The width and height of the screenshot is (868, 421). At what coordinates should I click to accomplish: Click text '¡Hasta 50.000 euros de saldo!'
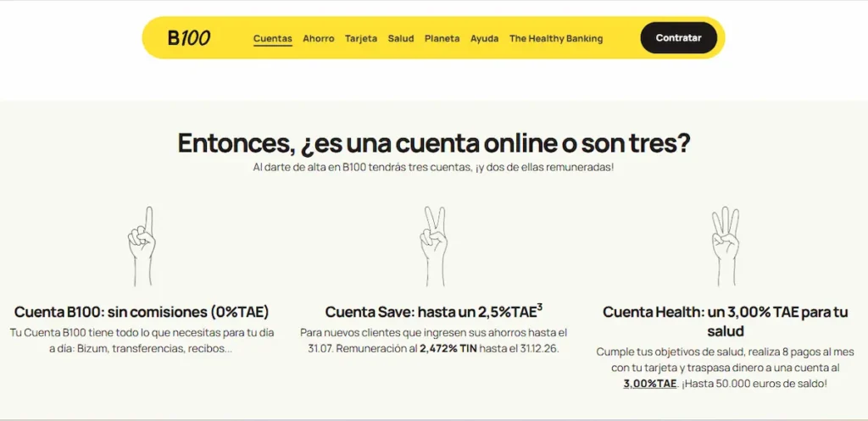tap(754, 384)
